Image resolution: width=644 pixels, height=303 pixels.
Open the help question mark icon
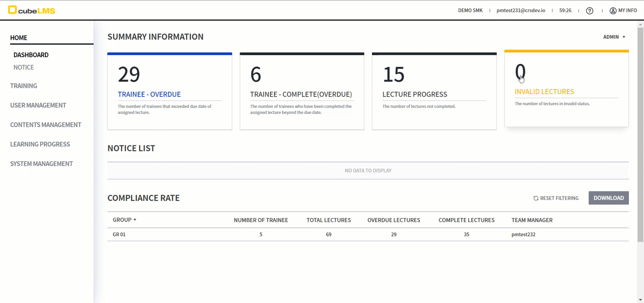click(590, 11)
